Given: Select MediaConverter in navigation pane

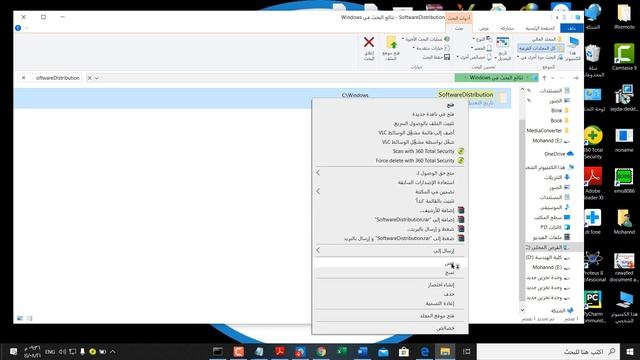Looking at the screenshot, I should pyautogui.click(x=547, y=131).
